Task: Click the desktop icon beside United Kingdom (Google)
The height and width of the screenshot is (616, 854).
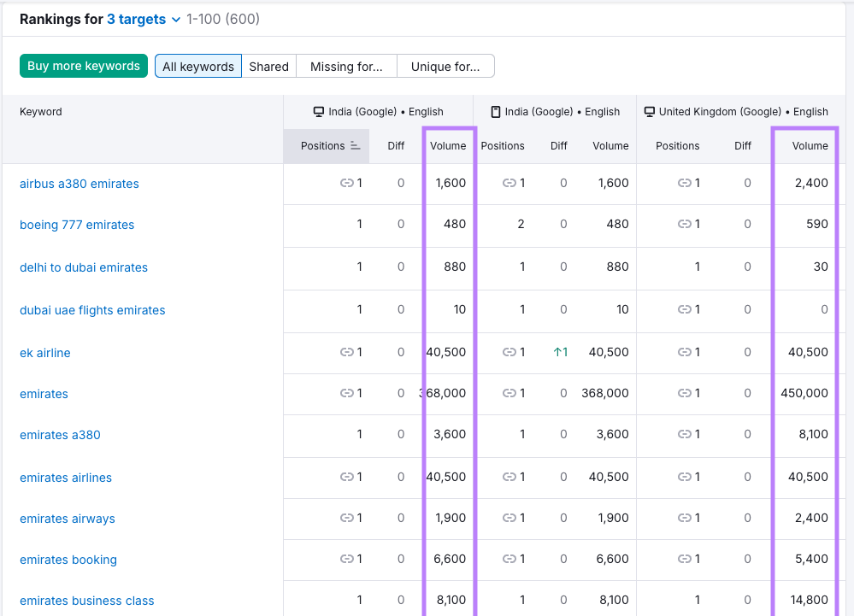Action: coord(650,112)
